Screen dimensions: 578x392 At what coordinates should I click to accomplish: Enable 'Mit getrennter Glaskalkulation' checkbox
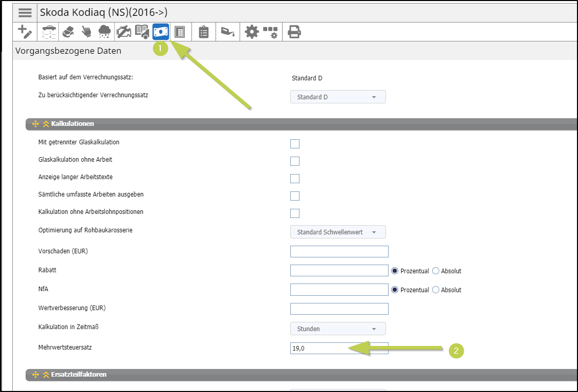(295, 144)
